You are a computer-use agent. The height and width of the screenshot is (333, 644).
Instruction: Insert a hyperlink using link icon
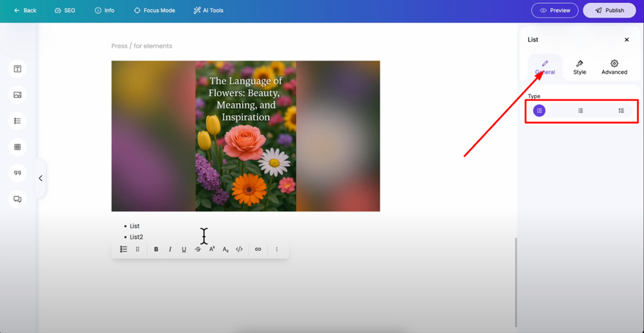(258, 249)
